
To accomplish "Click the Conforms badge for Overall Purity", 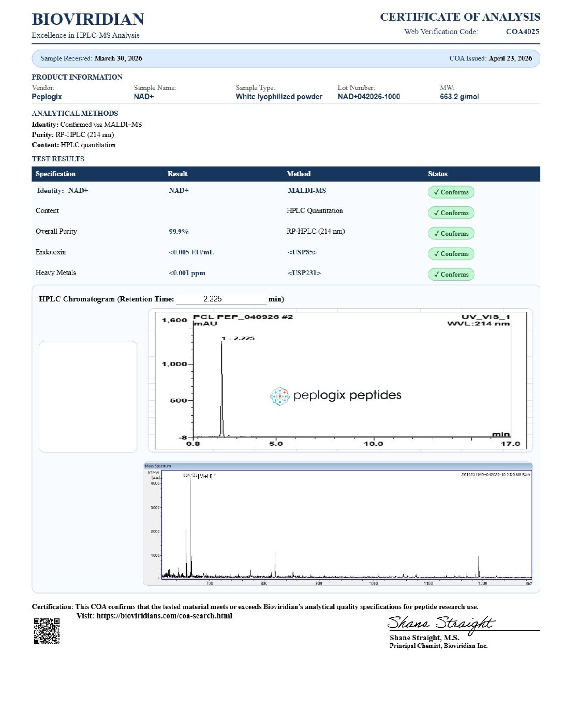I will pos(451,233).
